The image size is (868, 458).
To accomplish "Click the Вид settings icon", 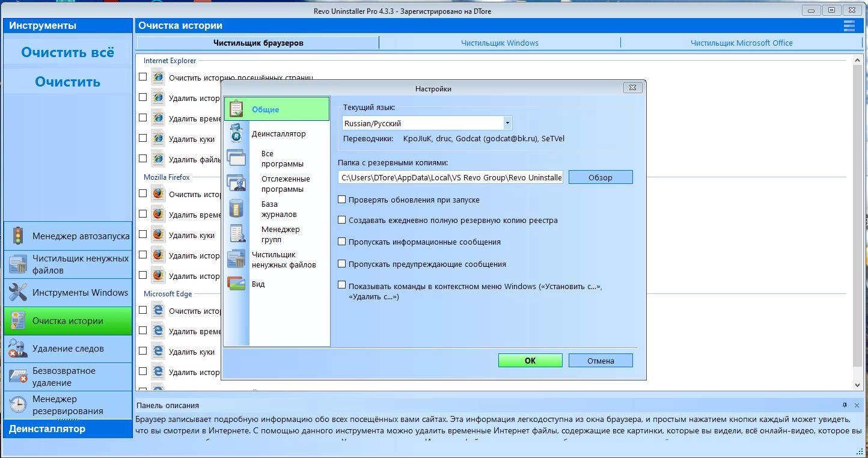I will [236, 284].
